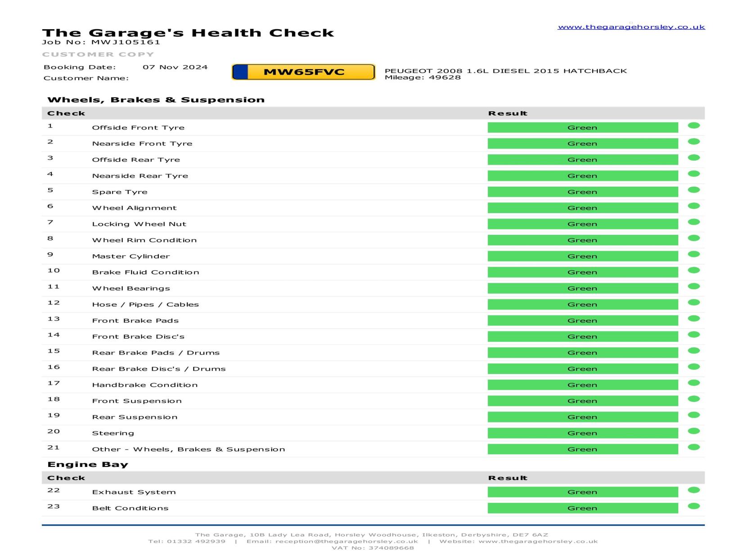
Task: Select the 'Nearside Front Tyre' check name
Action: (142, 144)
